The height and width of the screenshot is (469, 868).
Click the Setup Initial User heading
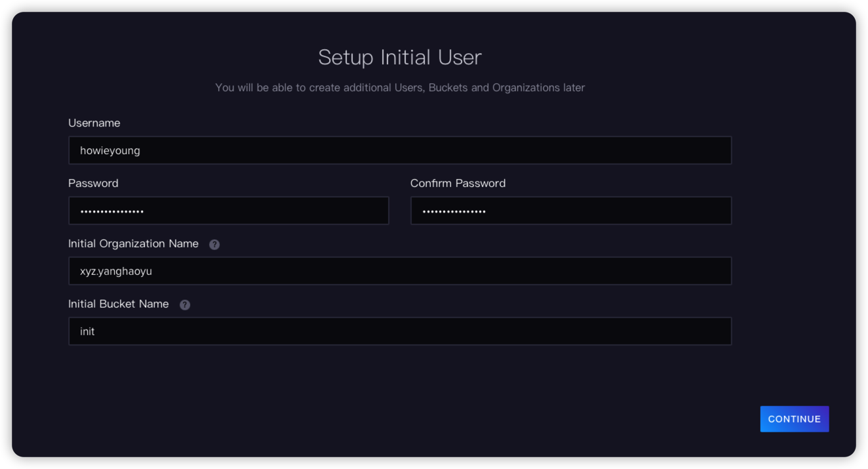400,57
